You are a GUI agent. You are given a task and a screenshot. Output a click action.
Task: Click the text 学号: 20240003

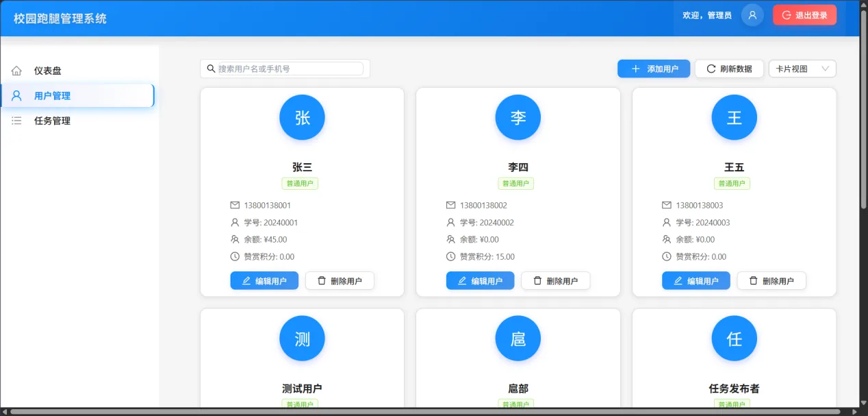point(703,222)
